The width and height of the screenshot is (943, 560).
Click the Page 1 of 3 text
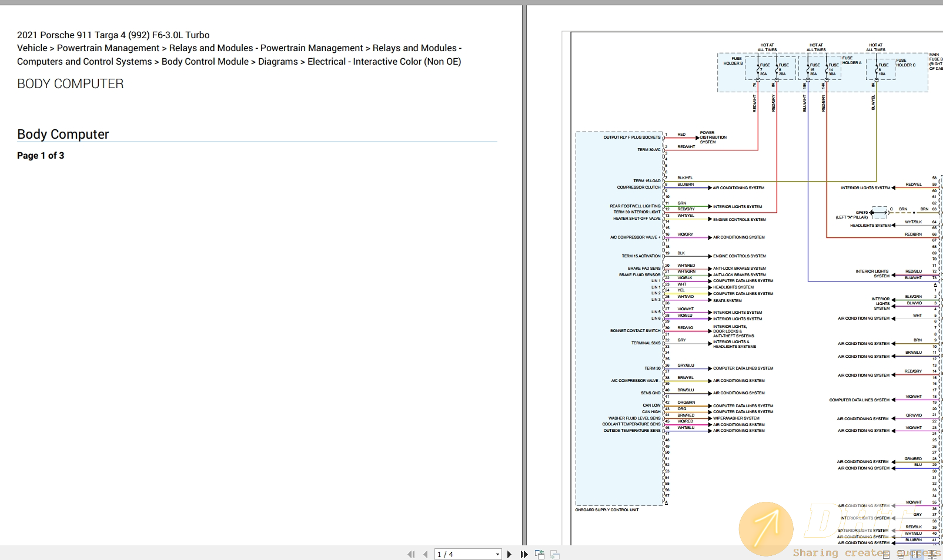[x=41, y=156]
